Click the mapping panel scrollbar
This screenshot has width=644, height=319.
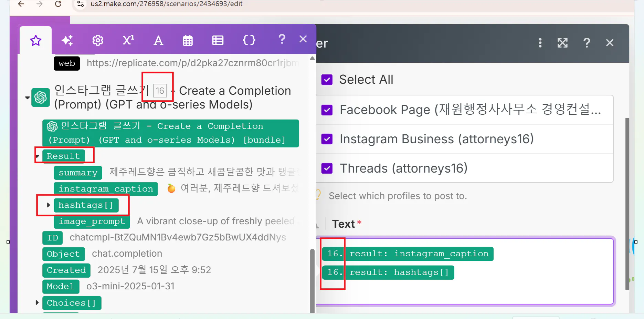click(x=312, y=281)
